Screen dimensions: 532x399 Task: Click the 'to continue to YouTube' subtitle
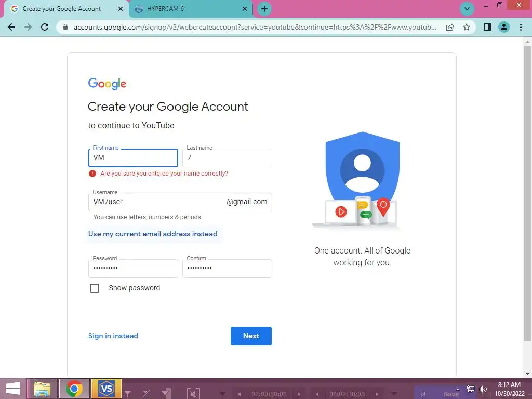[x=131, y=126]
